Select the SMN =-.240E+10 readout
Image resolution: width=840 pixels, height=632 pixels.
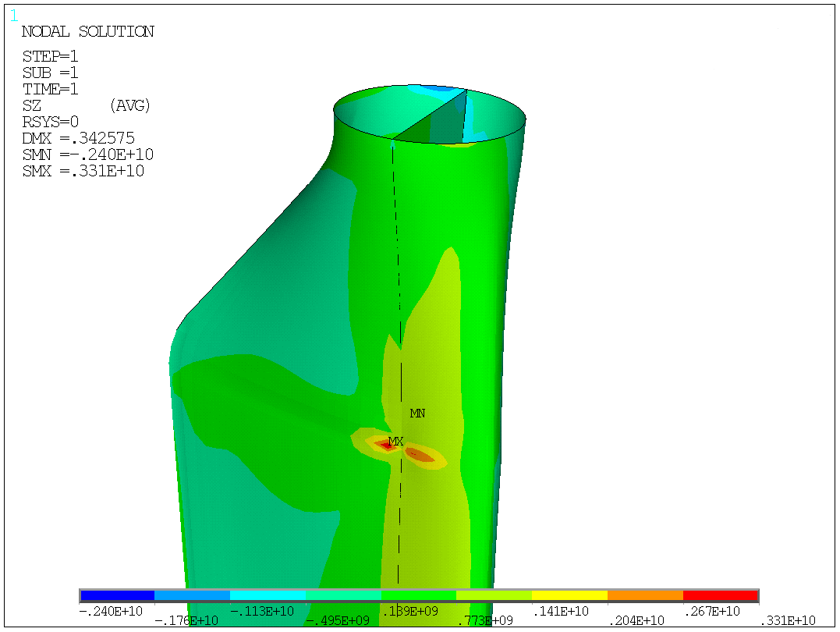tap(87, 154)
